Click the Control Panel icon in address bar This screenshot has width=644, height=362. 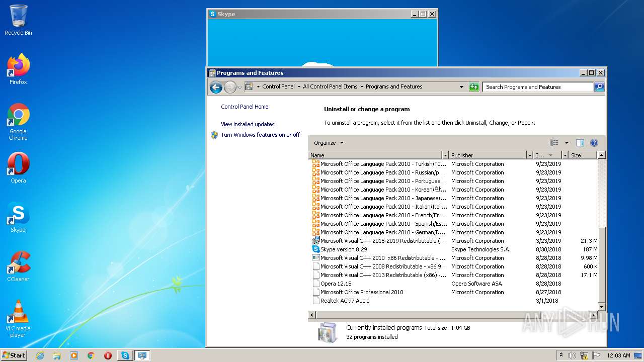tap(249, 86)
